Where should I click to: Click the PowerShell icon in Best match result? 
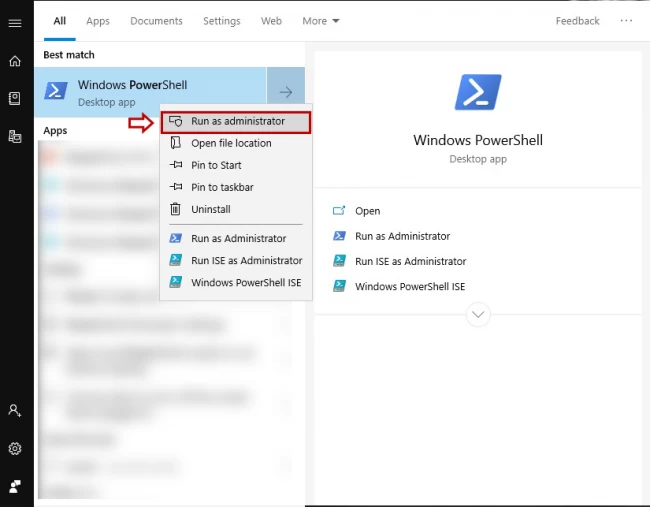pyautogui.click(x=57, y=92)
